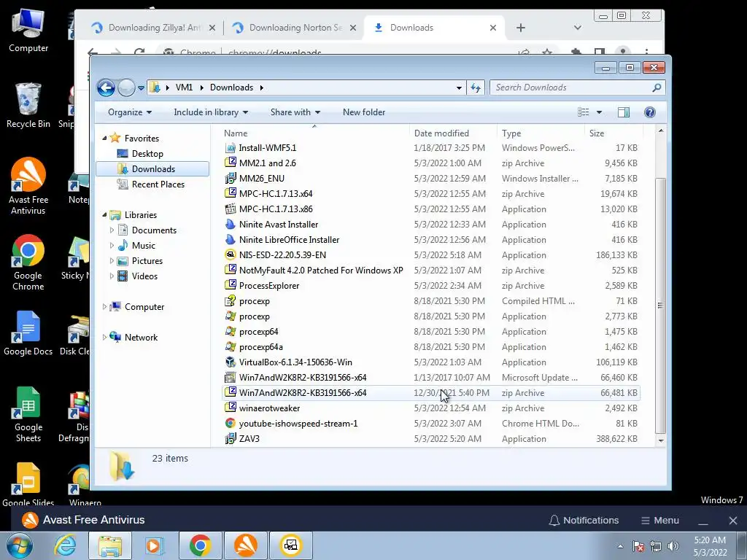
Task: Select the Pictures library
Action: coord(147,261)
